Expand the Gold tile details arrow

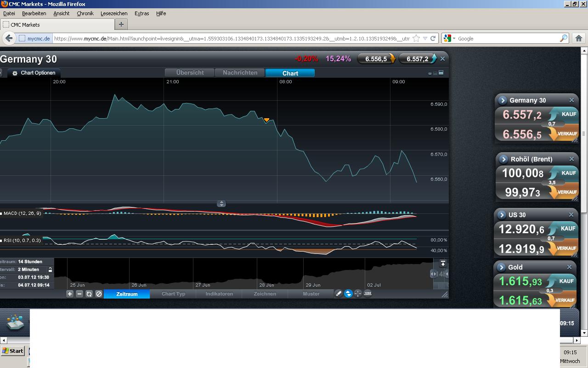click(x=501, y=267)
